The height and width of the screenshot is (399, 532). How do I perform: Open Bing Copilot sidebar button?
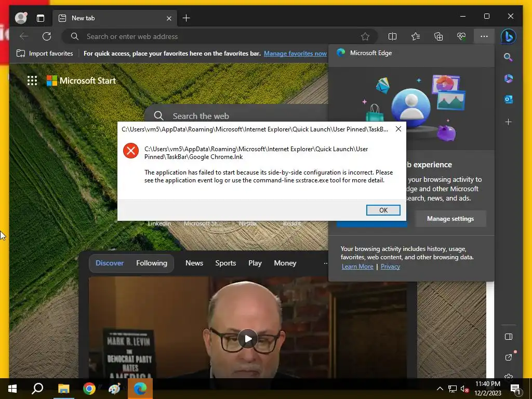508,36
